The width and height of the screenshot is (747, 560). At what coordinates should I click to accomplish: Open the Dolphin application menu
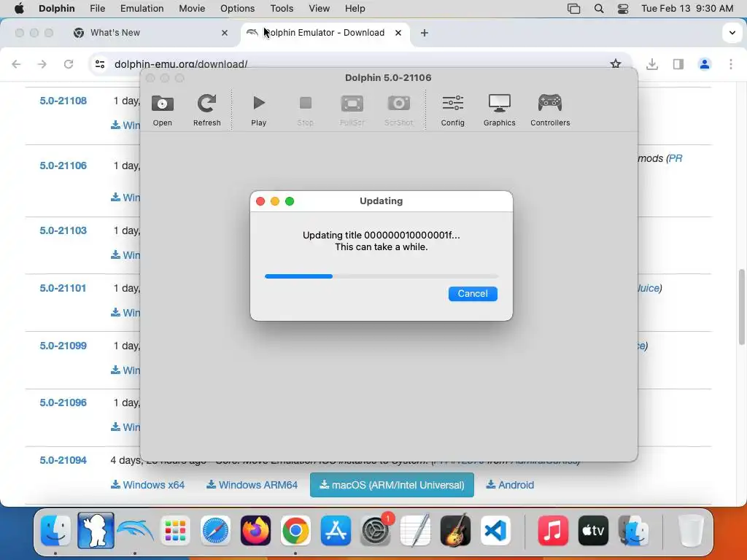coord(57,9)
